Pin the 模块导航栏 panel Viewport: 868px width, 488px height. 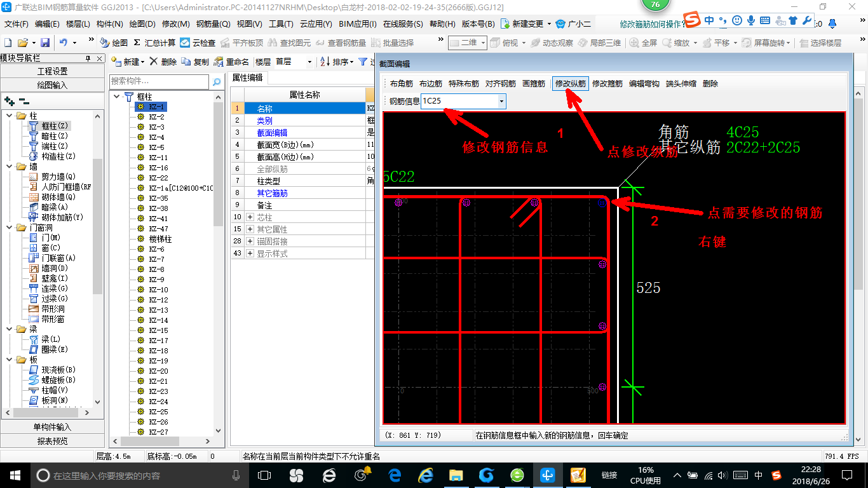tap(88, 58)
